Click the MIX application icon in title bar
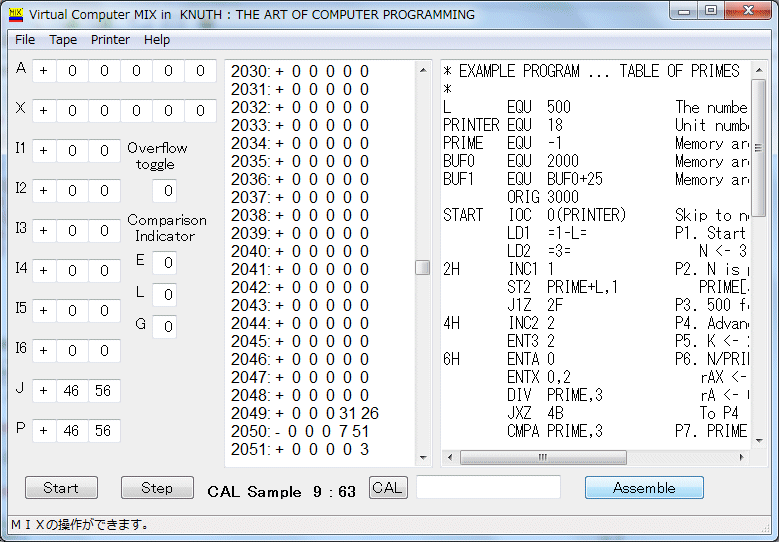Screen dimensions: 779x542 pyautogui.click(x=16, y=14)
